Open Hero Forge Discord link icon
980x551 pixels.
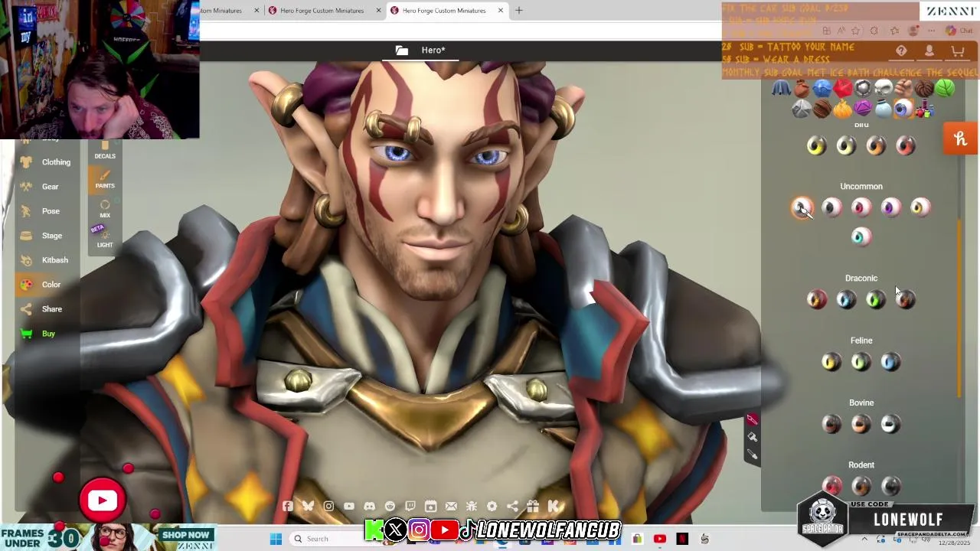click(x=370, y=506)
